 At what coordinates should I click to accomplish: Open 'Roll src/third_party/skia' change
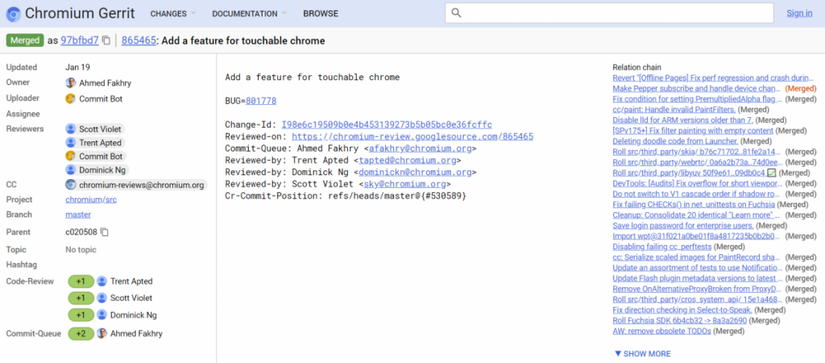coord(697,152)
